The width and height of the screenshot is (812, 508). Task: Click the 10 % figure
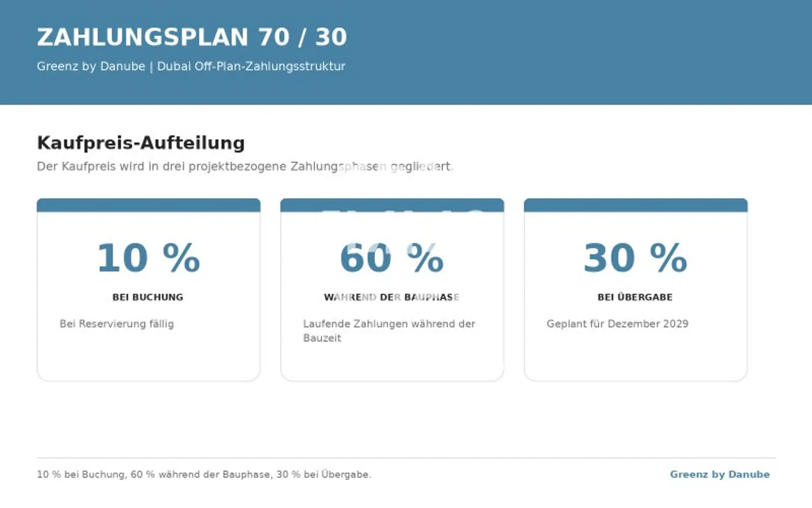click(148, 258)
